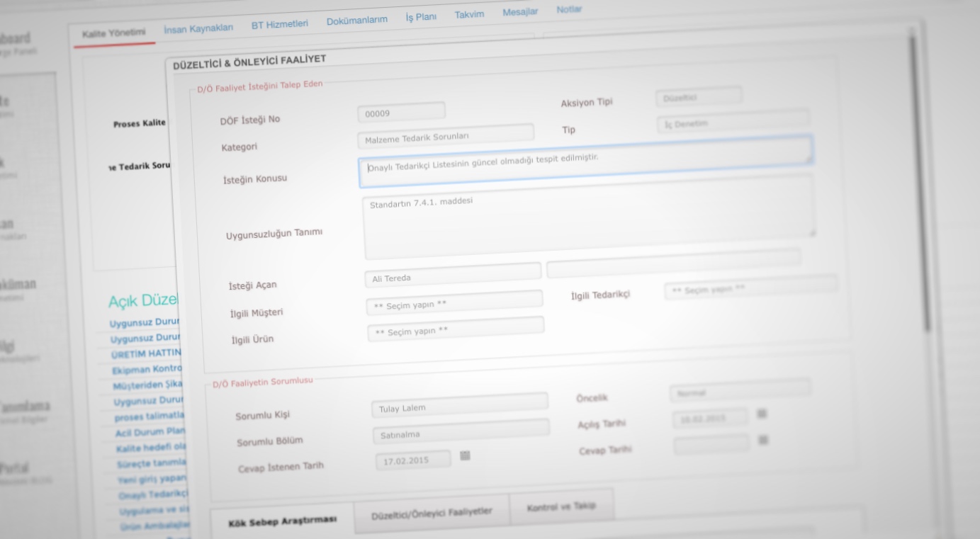Image resolution: width=980 pixels, height=539 pixels.
Task: Click the Sorumlu Kişi field Tulay Lalem
Action: click(459, 406)
